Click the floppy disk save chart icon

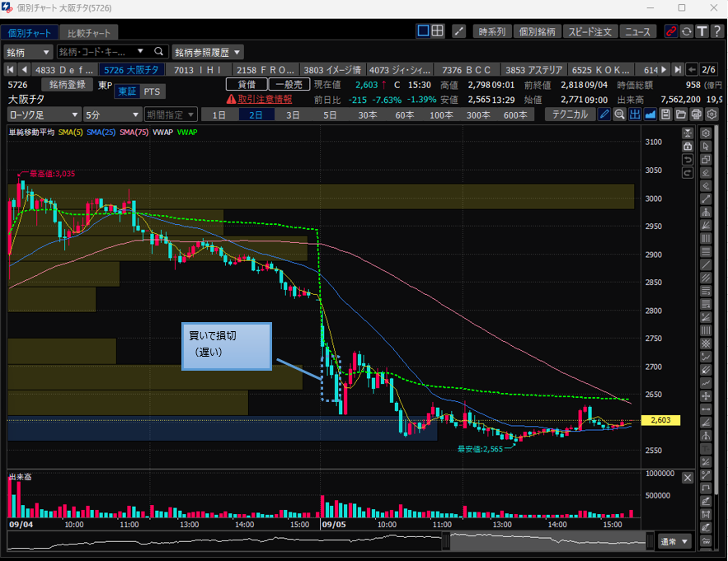(665, 115)
